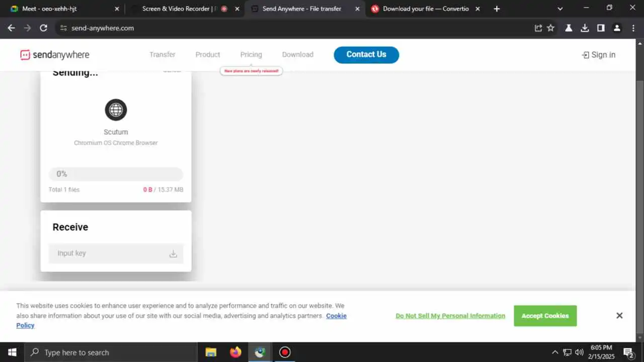Open the Windows Start button

[12, 352]
